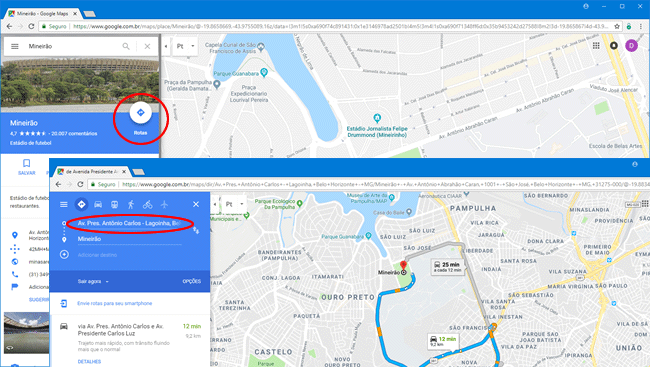Open Google apps grid icon
The width and height of the screenshot is (650, 367).
[596, 46]
